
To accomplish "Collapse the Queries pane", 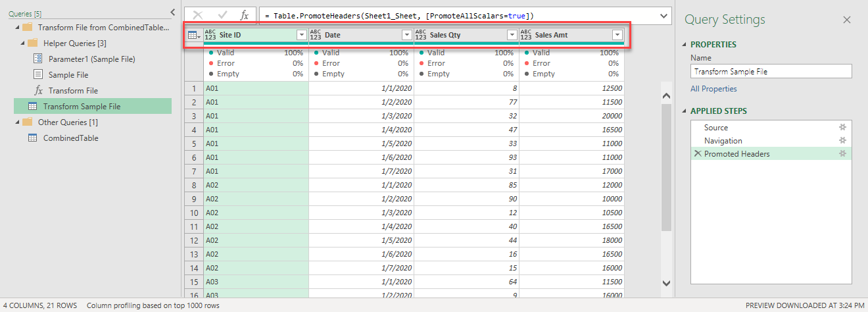I will point(172,12).
